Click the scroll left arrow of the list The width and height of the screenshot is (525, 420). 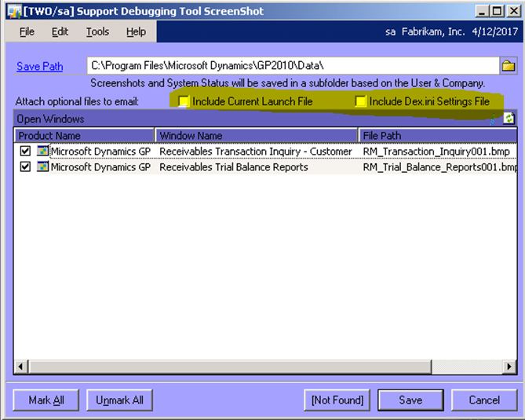point(20,367)
